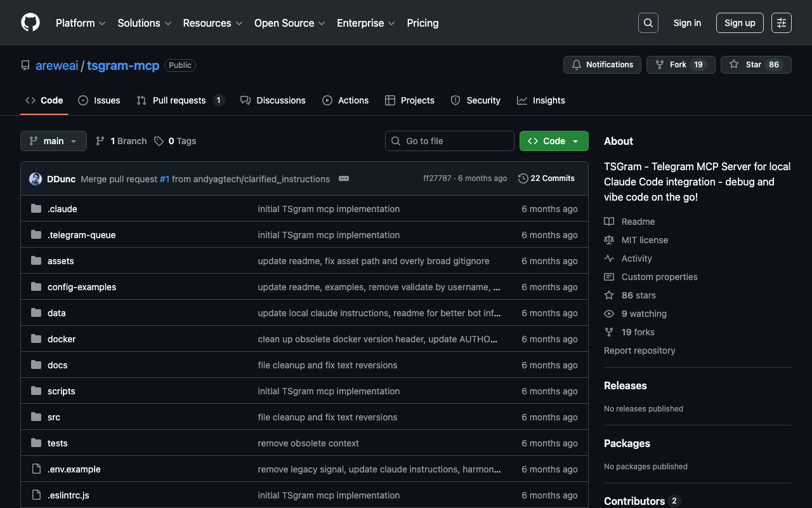Screen dimensions: 812x508
Task: Click the DDunc avatar thumbnail
Action: (x=36, y=179)
